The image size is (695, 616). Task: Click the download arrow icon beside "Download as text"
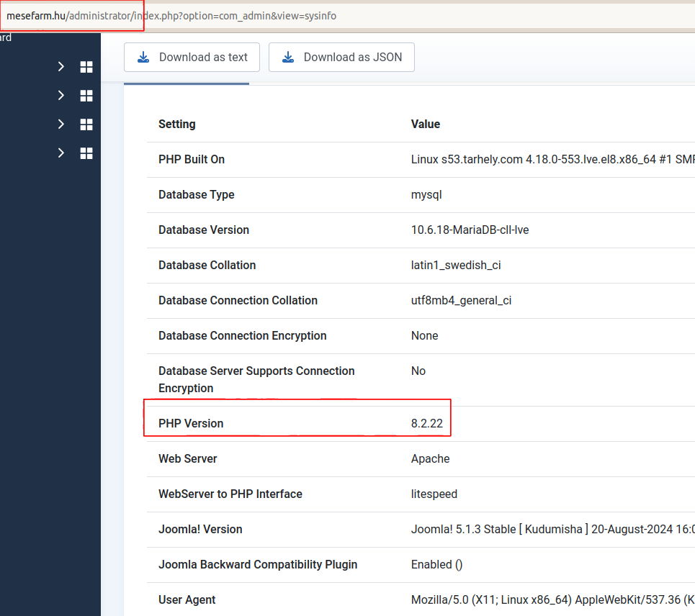(x=144, y=57)
